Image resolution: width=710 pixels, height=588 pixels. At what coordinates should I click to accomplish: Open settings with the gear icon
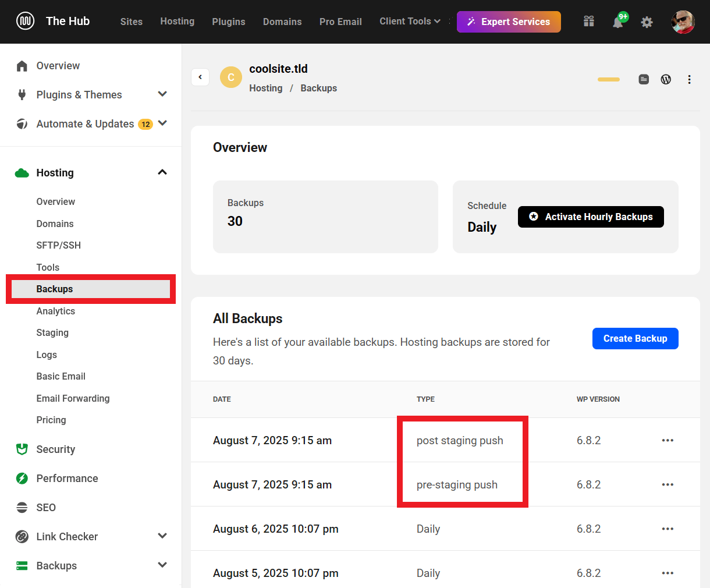[x=647, y=22]
